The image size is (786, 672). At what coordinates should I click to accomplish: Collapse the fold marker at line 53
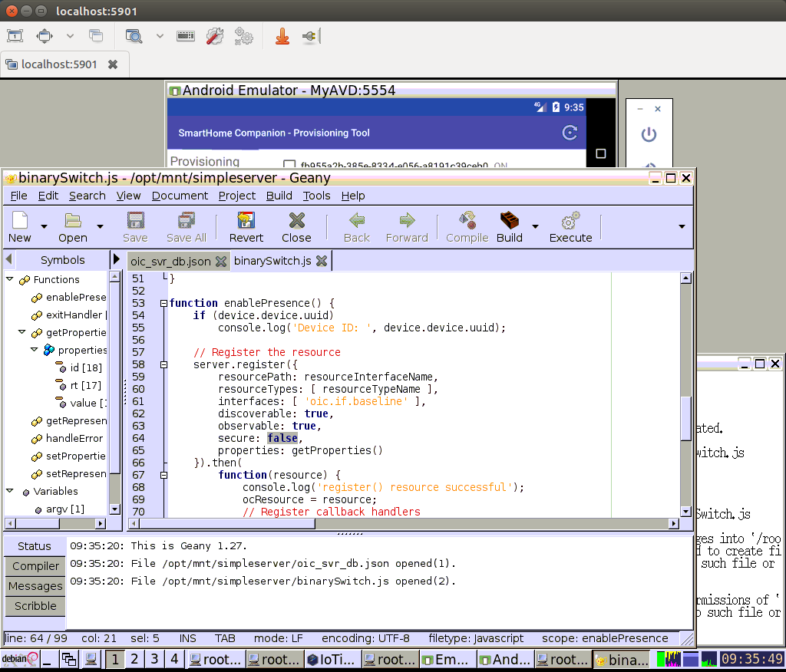click(163, 303)
